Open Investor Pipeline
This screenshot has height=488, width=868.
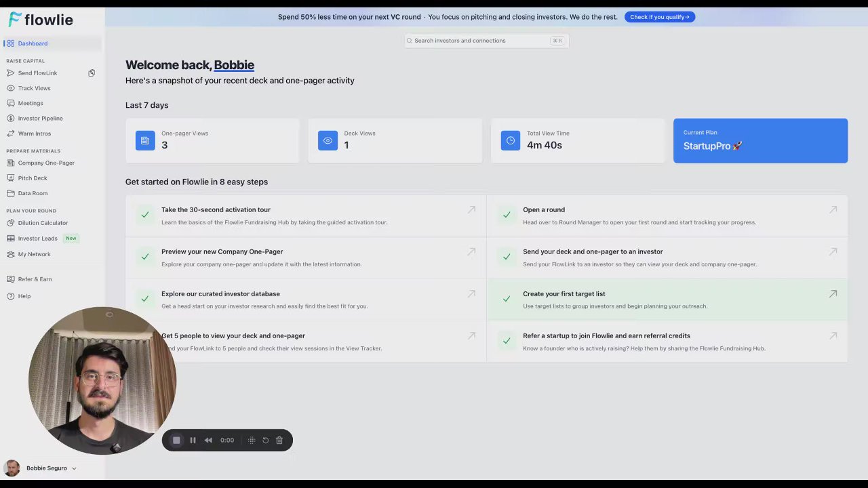(x=40, y=118)
